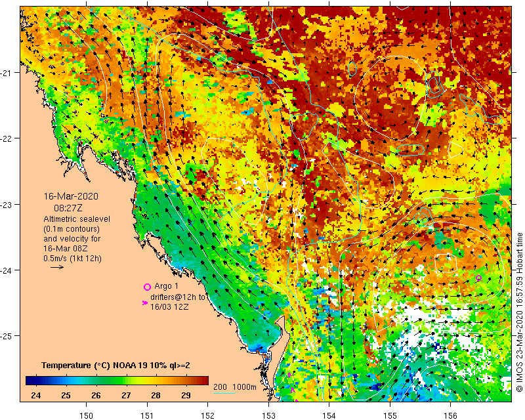
Task: Click the latitude axis label '-25'
Action: click(x=5, y=336)
